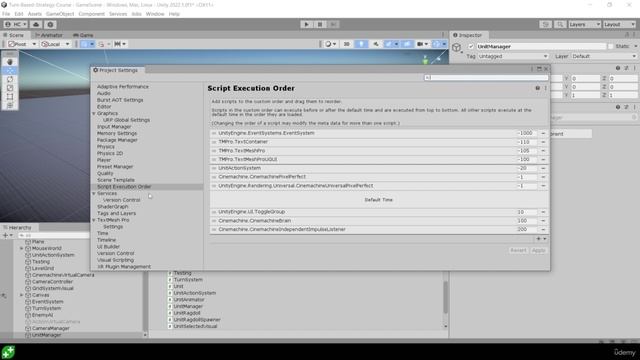Open the GameObject menu
This screenshot has width=640, height=360.
click(60, 14)
